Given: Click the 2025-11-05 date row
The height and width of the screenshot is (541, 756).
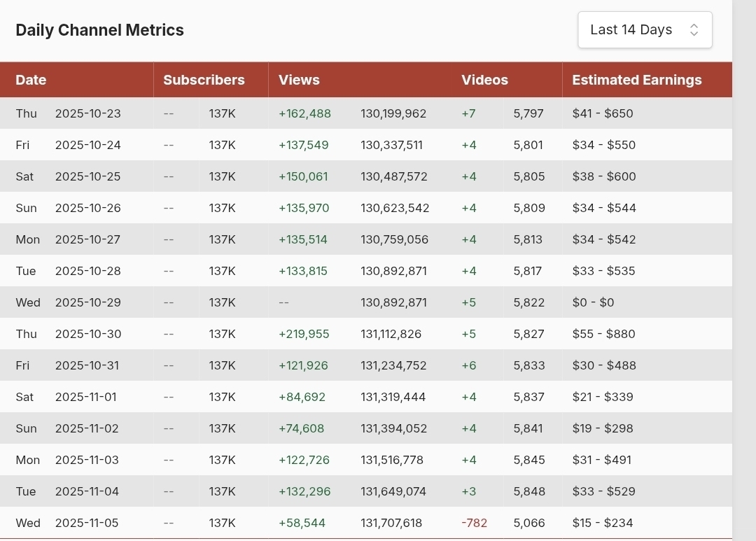Looking at the screenshot, I should coord(87,523).
